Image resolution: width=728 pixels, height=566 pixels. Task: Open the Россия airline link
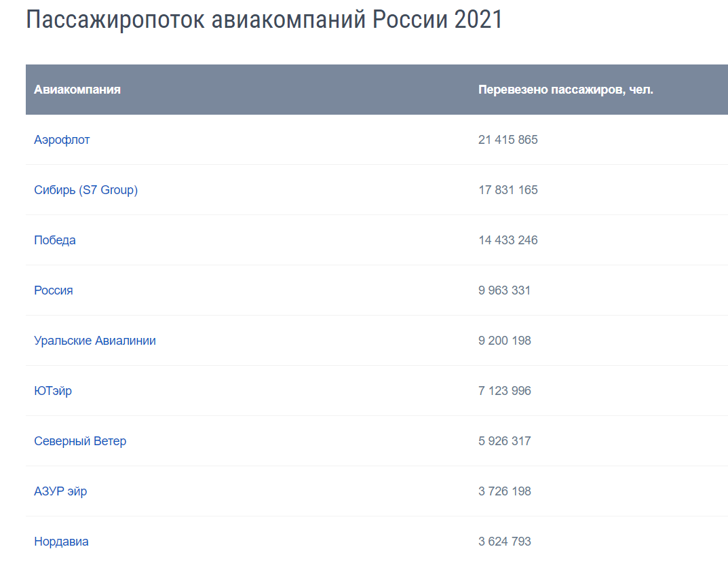tap(54, 290)
